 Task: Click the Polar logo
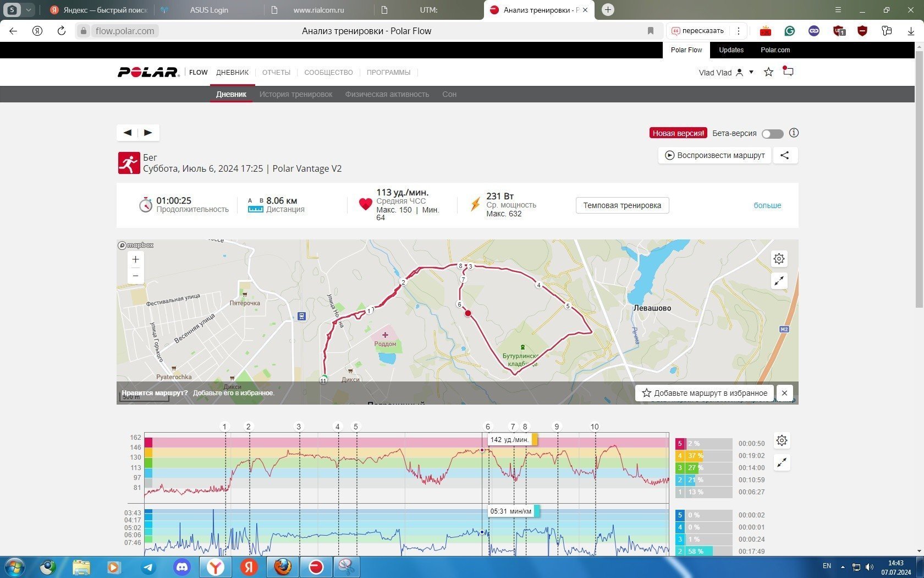[x=148, y=72]
